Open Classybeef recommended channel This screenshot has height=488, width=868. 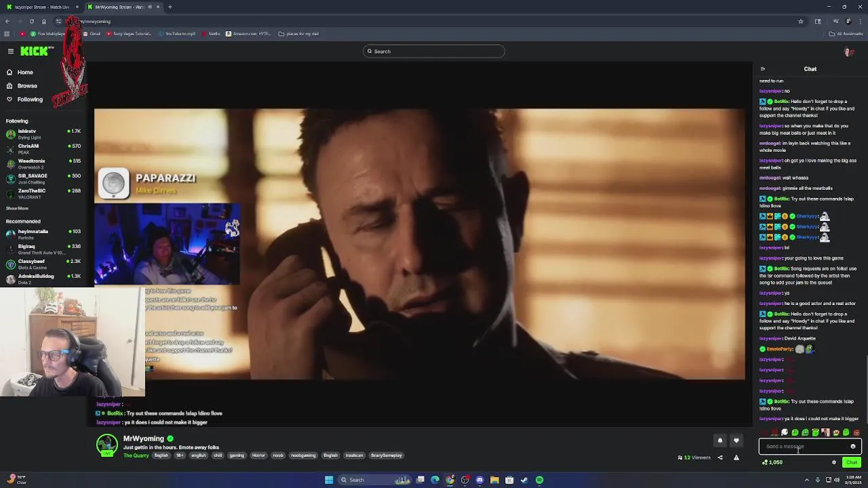point(43,264)
